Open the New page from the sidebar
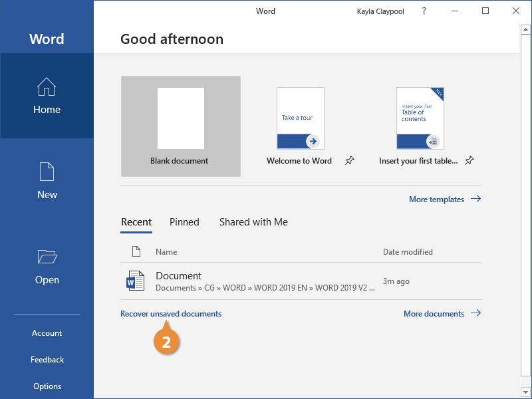The height and width of the screenshot is (399, 532). (x=47, y=180)
